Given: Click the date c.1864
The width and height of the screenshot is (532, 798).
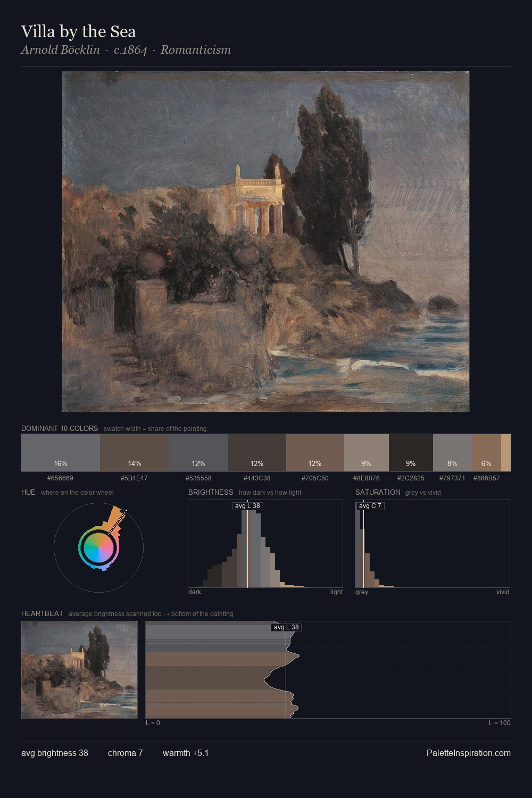Looking at the screenshot, I should [x=130, y=50].
